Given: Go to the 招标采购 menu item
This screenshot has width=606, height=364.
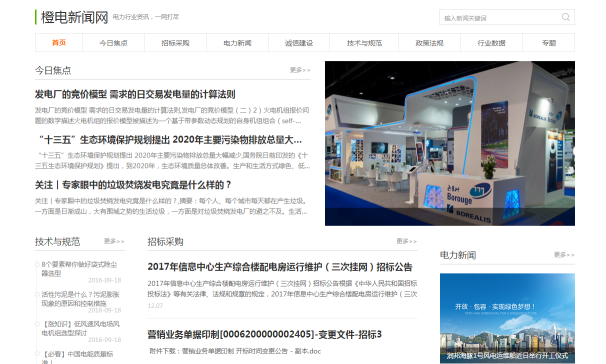Looking at the screenshot, I should point(175,43).
